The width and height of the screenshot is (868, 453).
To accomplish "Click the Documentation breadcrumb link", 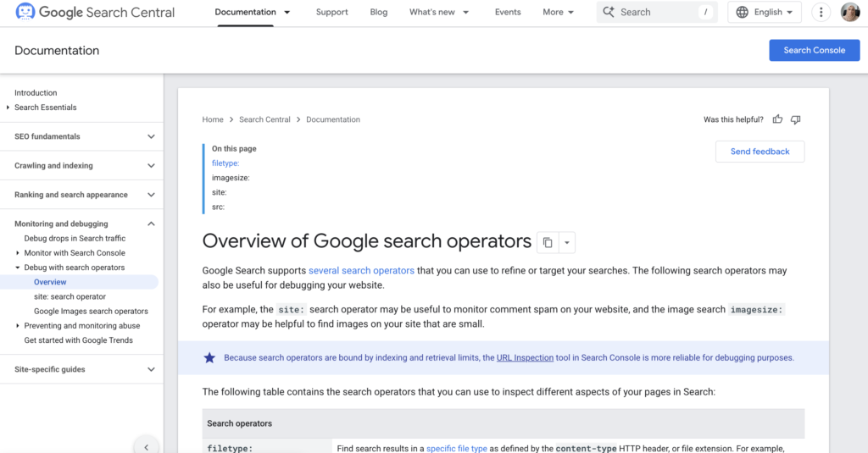I will coord(332,119).
